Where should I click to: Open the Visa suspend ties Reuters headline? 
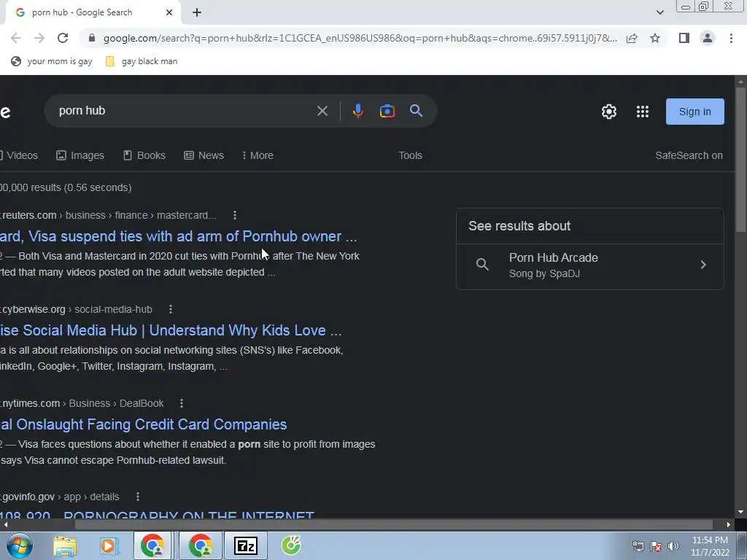coord(178,236)
